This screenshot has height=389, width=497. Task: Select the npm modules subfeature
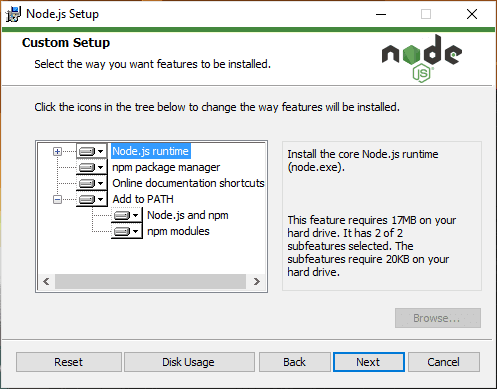tap(178, 231)
